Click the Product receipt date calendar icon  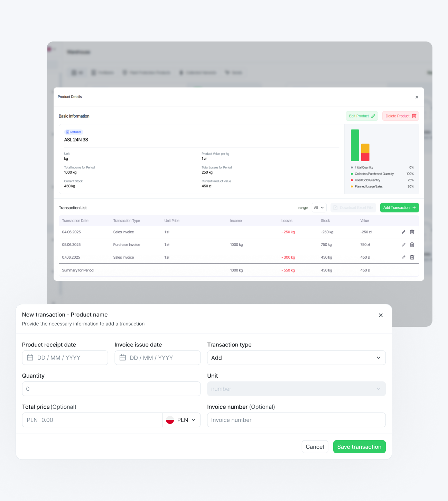pyautogui.click(x=30, y=358)
